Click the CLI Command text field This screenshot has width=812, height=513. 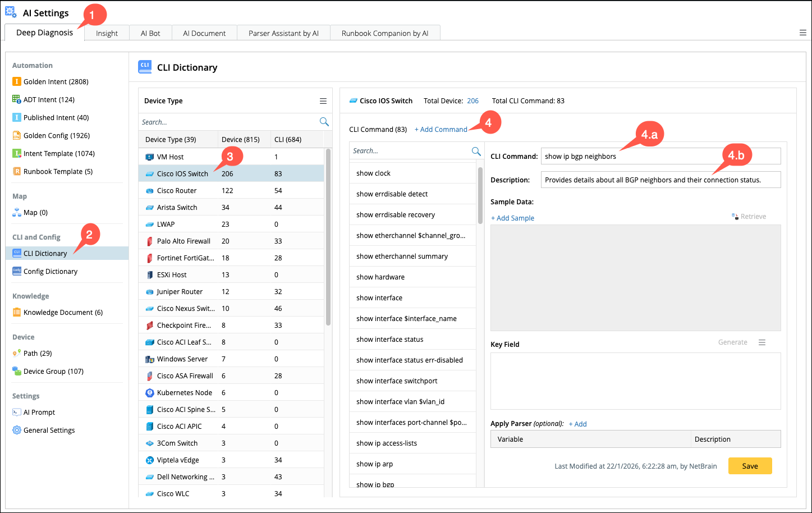660,157
